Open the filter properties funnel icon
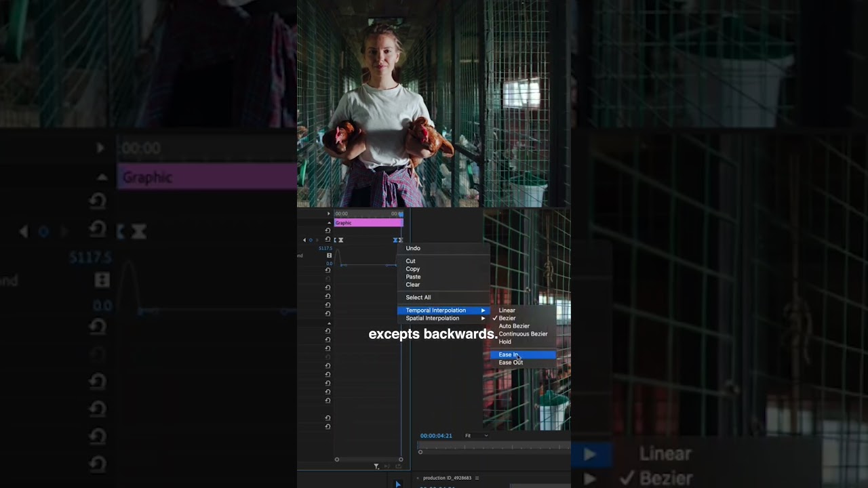The width and height of the screenshot is (868, 488). click(x=376, y=466)
